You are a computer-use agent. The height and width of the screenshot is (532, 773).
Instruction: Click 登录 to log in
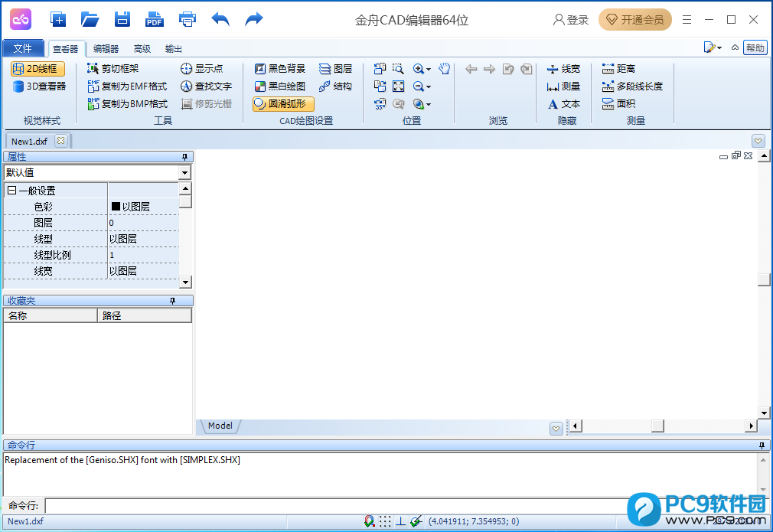point(571,20)
